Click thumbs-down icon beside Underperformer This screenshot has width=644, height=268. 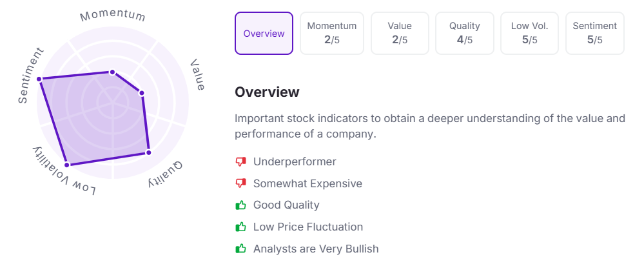(241, 161)
